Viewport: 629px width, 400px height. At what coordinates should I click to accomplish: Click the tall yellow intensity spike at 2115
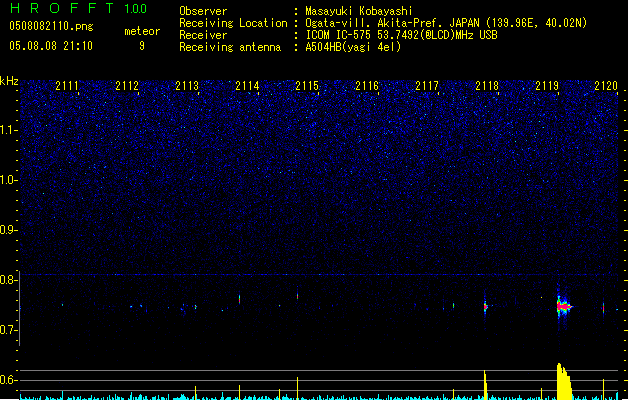click(297, 388)
